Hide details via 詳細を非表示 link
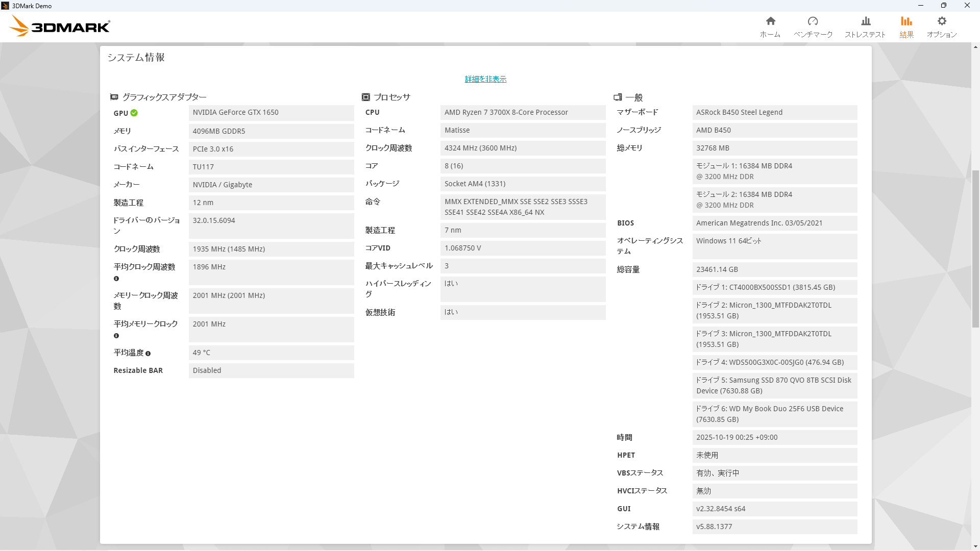The image size is (980, 551). coord(485,79)
